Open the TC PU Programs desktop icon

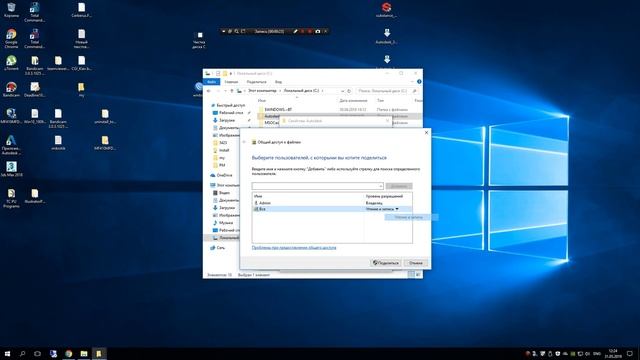[x=11, y=198]
